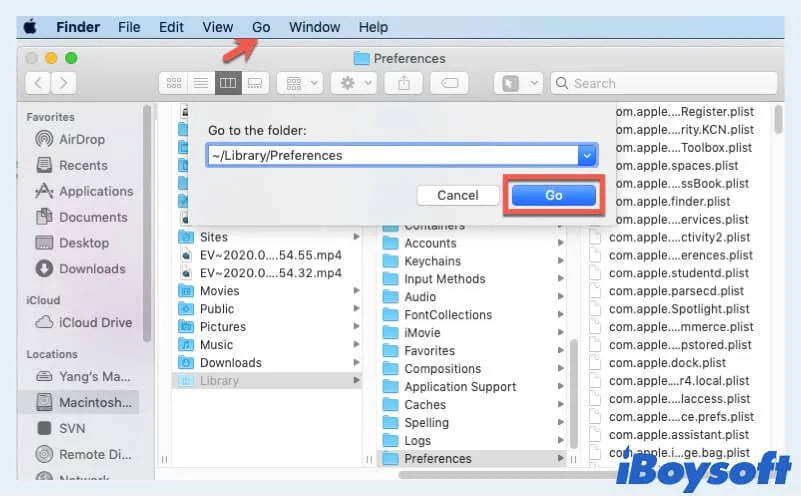The height and width of the screenshot is (497, 801).
Task: Click the Forward navigation arrow
Action: point(65,84)
